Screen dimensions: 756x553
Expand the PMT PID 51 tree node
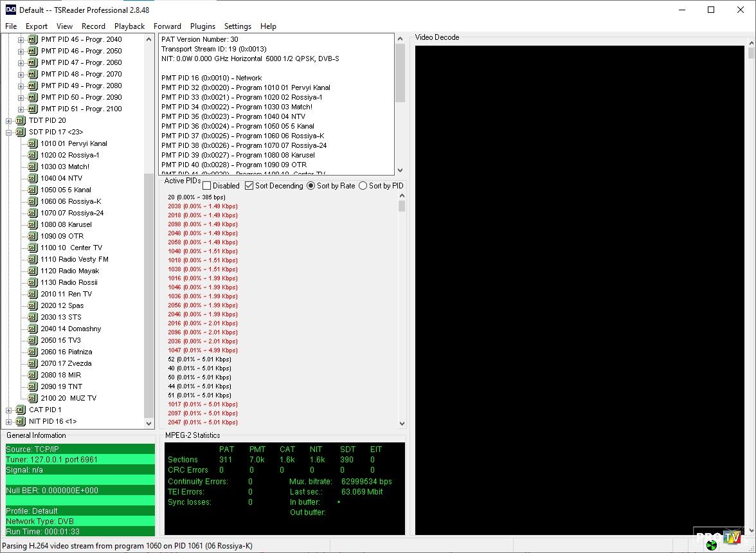[x=21, y=109]
